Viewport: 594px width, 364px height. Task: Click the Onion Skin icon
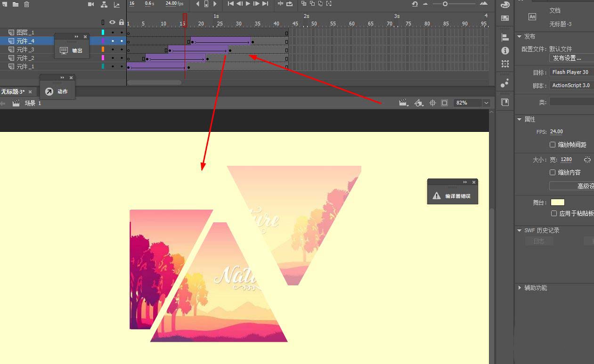[304, 4]
